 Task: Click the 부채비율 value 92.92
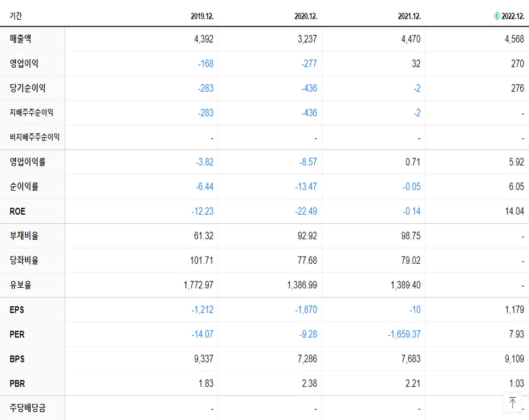point(307,236)
